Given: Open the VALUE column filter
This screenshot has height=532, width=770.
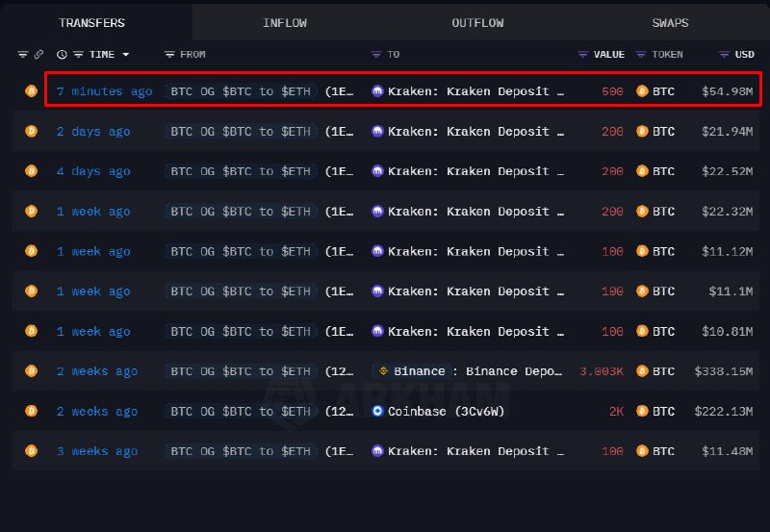Looking at the screenshot, I should click(x=582, y=55).
